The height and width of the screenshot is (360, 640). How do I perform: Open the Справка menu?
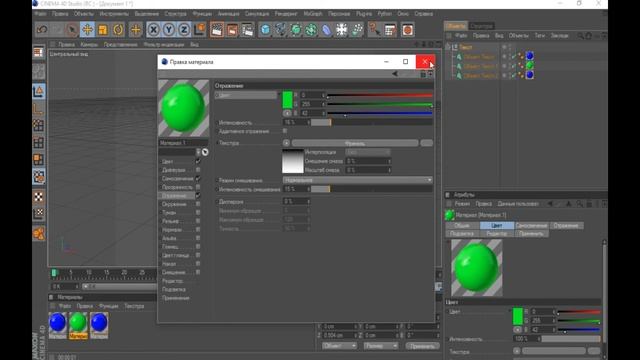point(424,14)
